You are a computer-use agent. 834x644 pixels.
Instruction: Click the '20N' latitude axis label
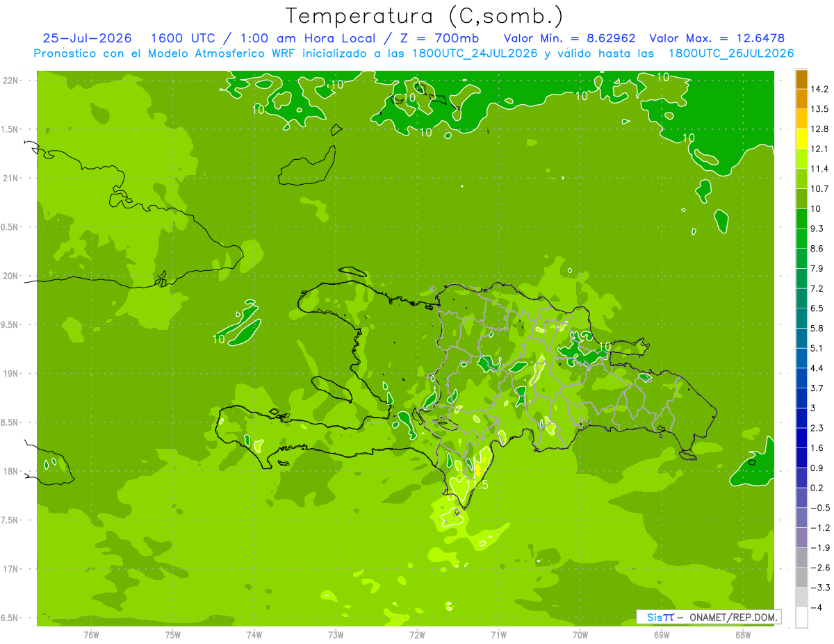coord(10,276)
